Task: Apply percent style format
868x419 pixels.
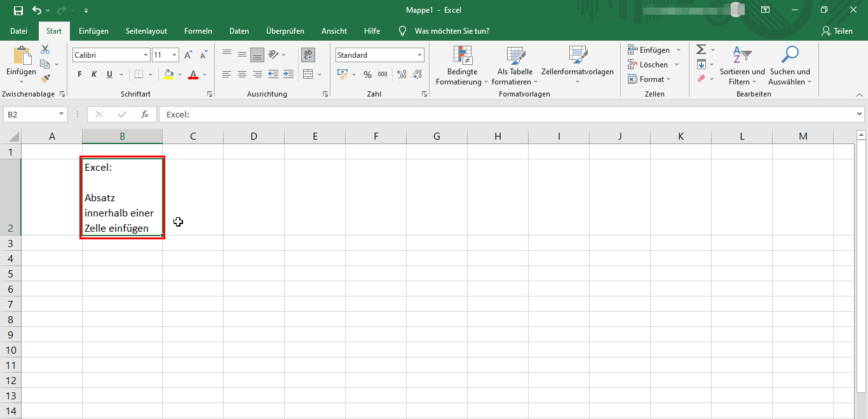Action: coord(367,74)
